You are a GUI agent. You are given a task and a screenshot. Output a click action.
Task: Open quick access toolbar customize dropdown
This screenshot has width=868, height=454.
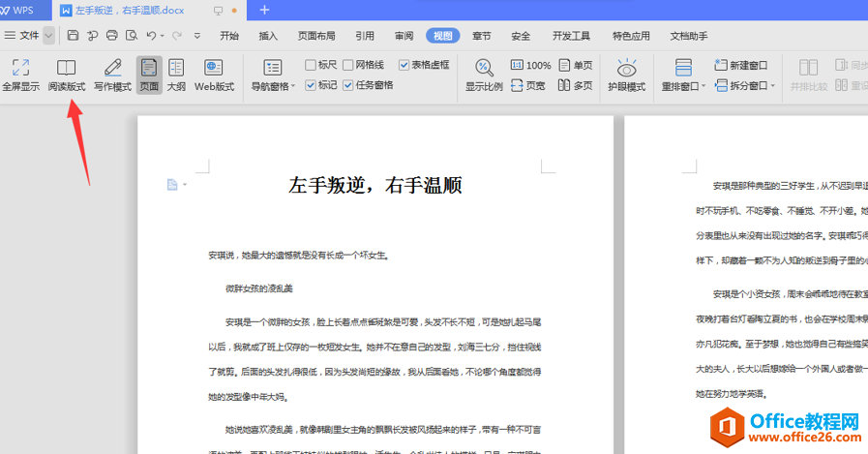point(197,36)
